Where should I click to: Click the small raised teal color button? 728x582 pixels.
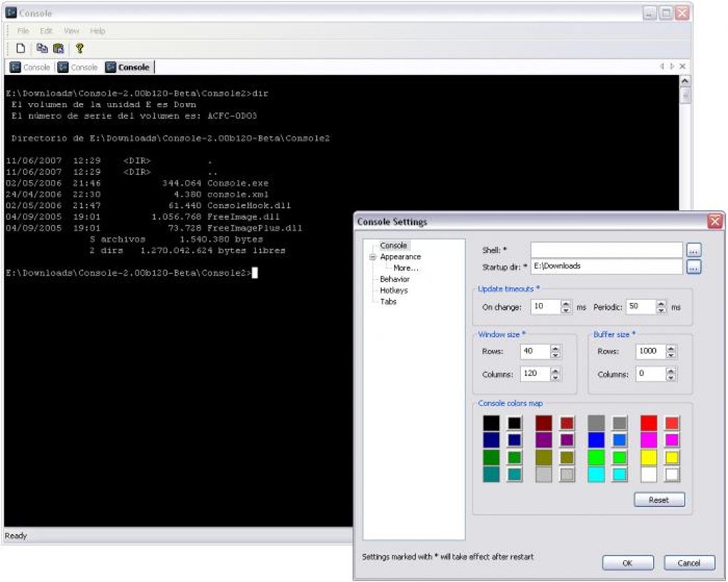515,475
